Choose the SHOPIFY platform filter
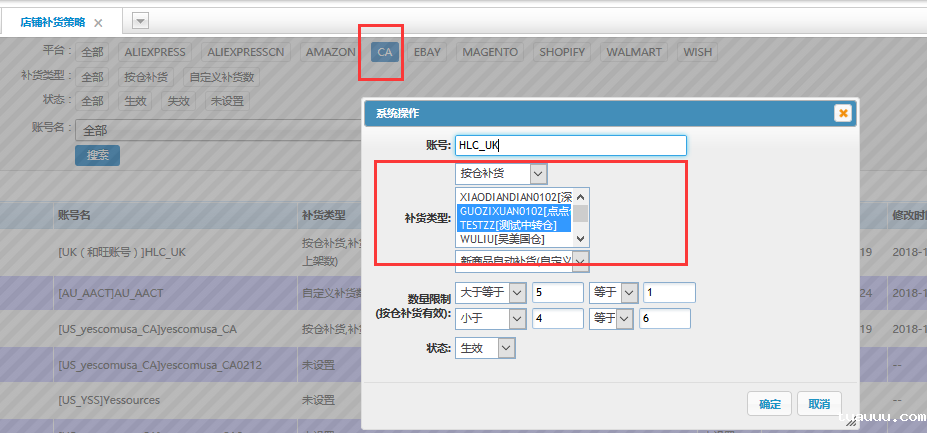This screenshot has width=927, height=433. [x=561, y=51]
